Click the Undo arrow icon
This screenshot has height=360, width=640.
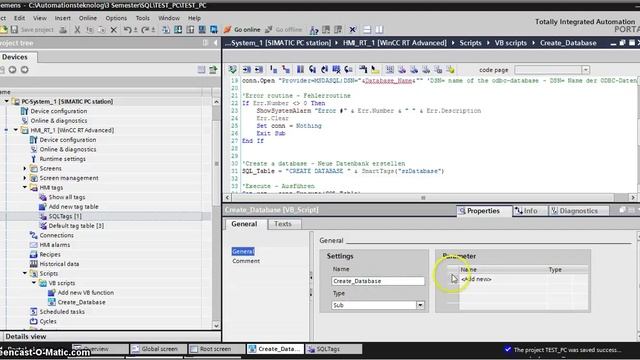[128, 29]
